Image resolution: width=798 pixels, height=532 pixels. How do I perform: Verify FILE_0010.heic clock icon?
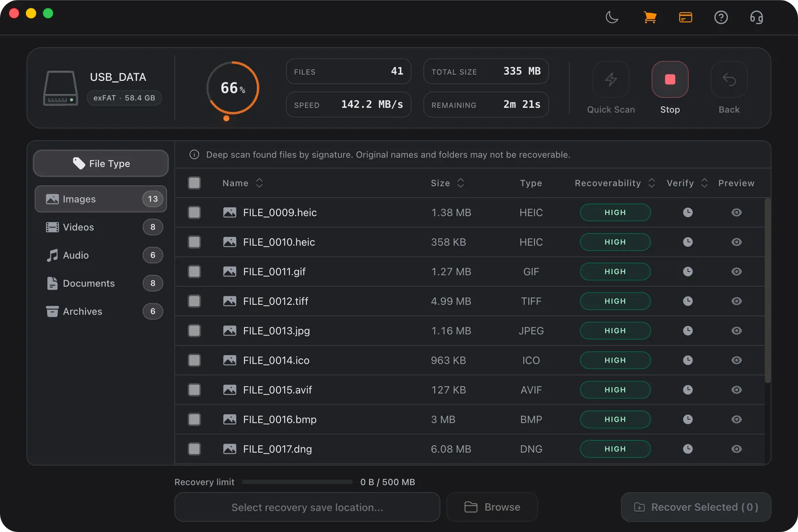coord(688,242)
